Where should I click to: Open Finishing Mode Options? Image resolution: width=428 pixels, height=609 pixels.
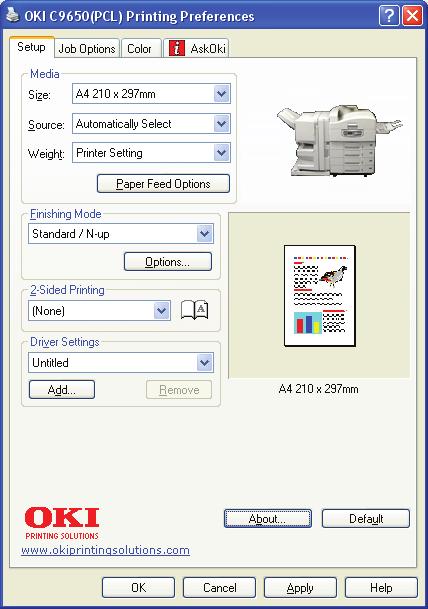tap(168, 262)
